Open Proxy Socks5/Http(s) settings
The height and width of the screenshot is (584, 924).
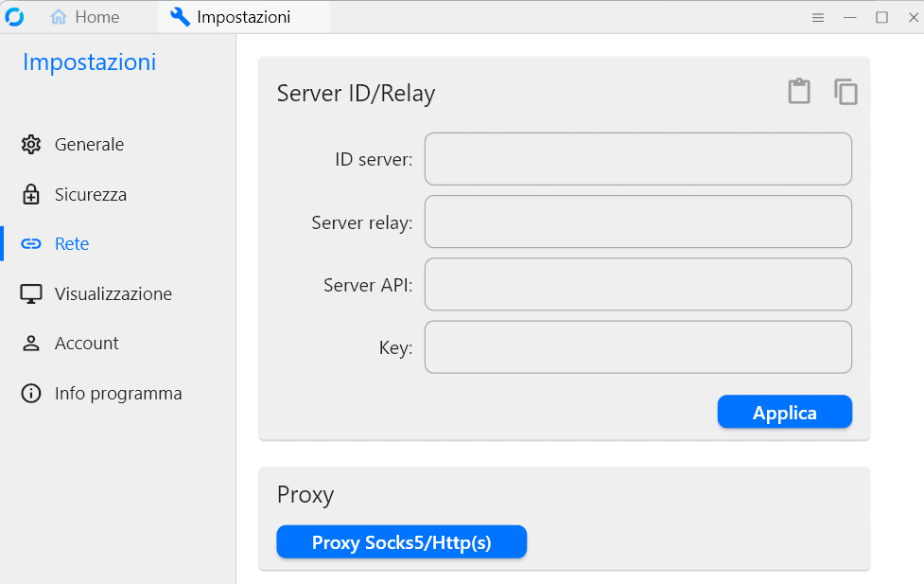point(401,541)
